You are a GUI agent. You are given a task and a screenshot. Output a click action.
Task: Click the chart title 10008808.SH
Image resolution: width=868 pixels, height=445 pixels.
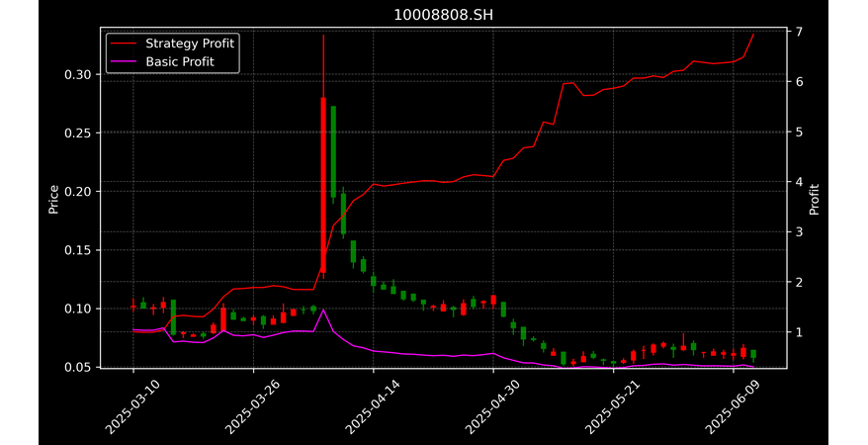tap(443, 15)
